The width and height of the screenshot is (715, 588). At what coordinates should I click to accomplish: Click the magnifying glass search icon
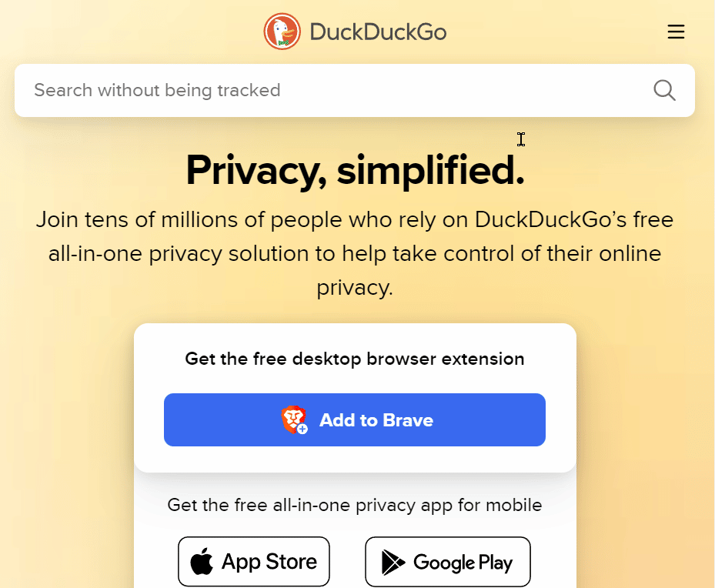click(663, 90)
